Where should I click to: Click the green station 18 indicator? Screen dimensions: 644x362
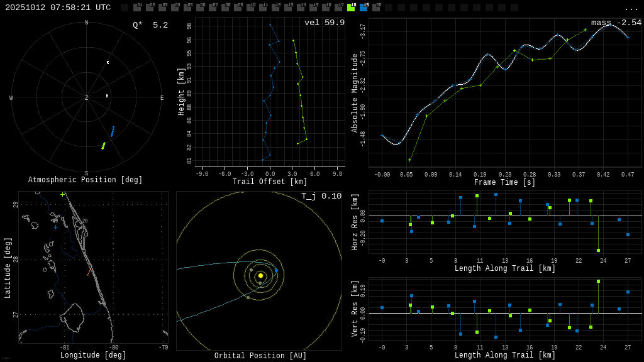[x=351, y=8]
